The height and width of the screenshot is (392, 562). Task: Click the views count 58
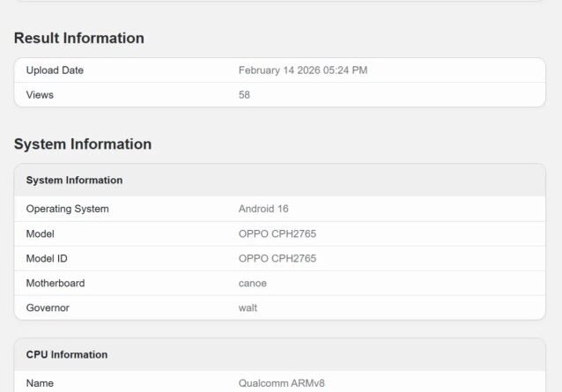[x=245, y=94]
